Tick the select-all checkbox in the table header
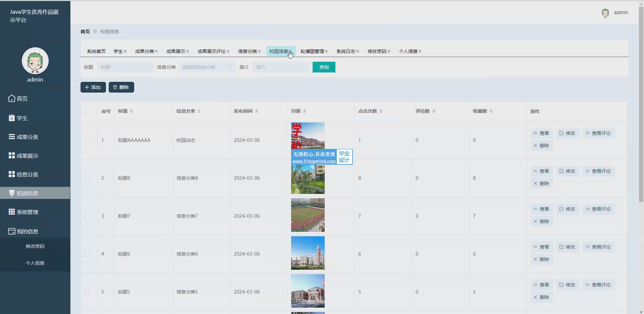Screen dimensions: 644x314 point(87,111)
